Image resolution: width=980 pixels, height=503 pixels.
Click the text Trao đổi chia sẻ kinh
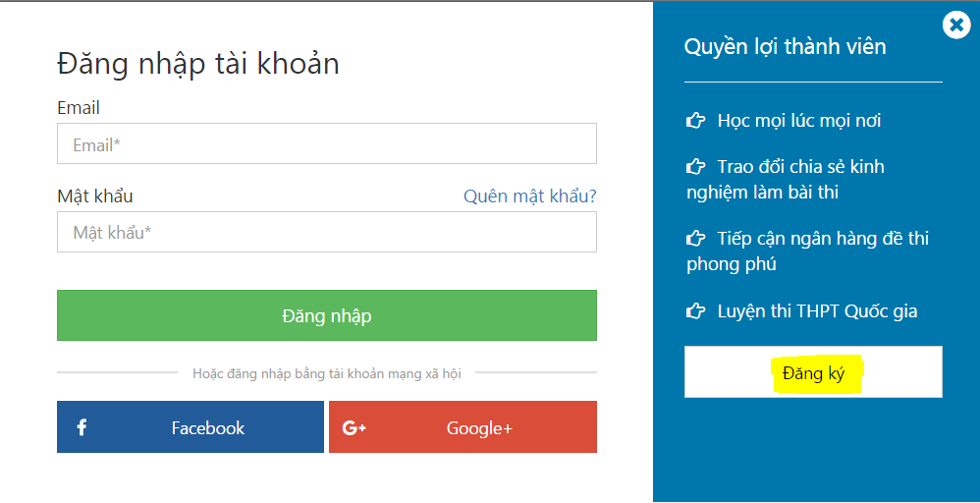800,167
